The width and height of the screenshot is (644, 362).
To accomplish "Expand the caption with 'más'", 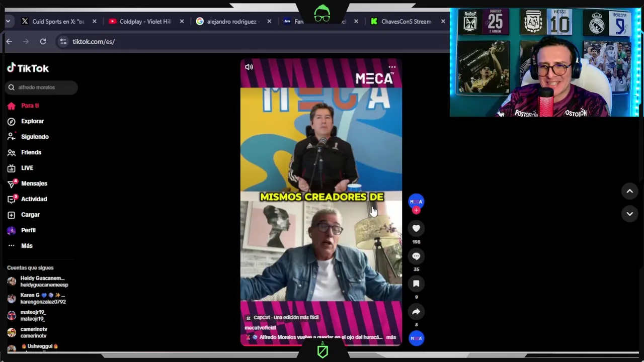I will pos(391,337).
